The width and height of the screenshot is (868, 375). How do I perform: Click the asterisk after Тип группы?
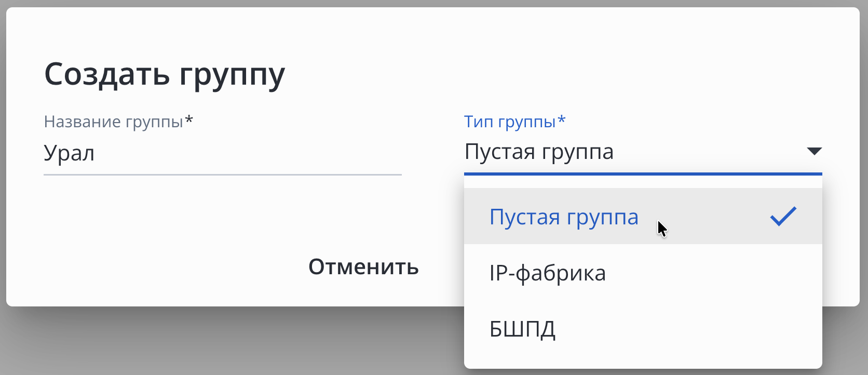(x=561, y=120)
